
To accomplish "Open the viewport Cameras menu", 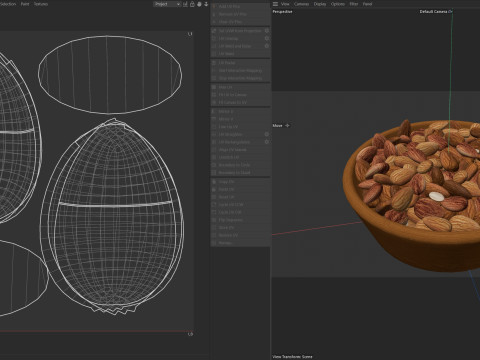I will (x=301, y=4).
